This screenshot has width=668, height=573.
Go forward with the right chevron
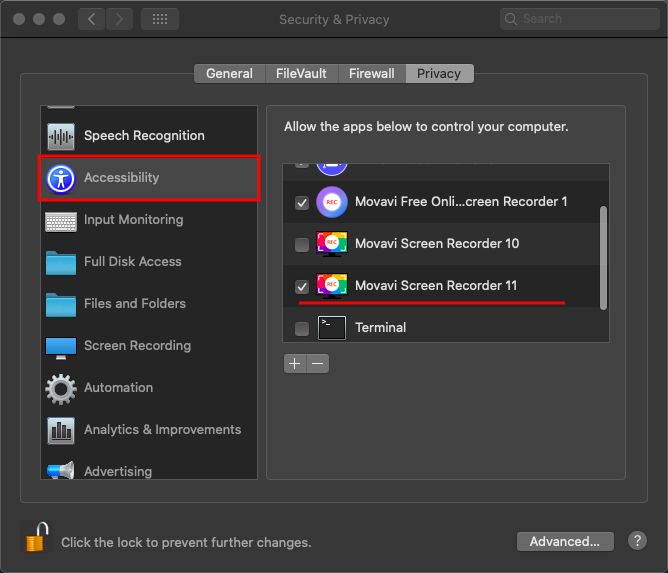click(x=119, y=19)
